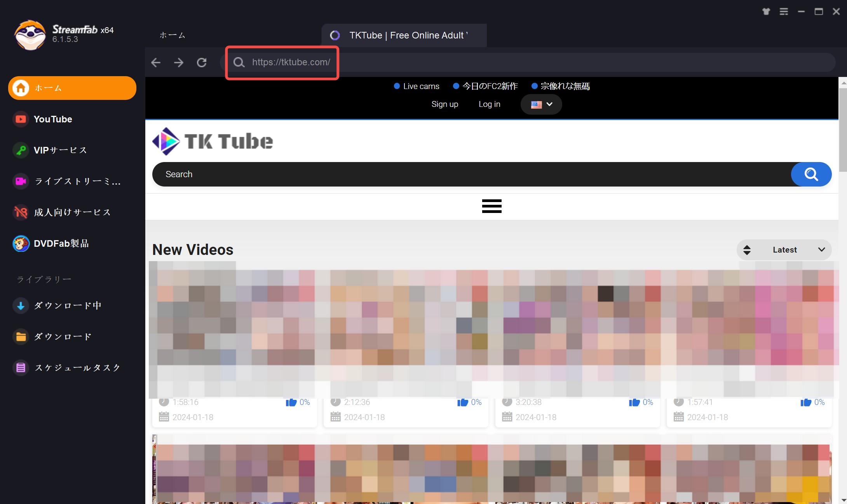Screen dimensions: 847x504
Task: Click the StreamFab sloth logo
Action: tap(30, 35)
